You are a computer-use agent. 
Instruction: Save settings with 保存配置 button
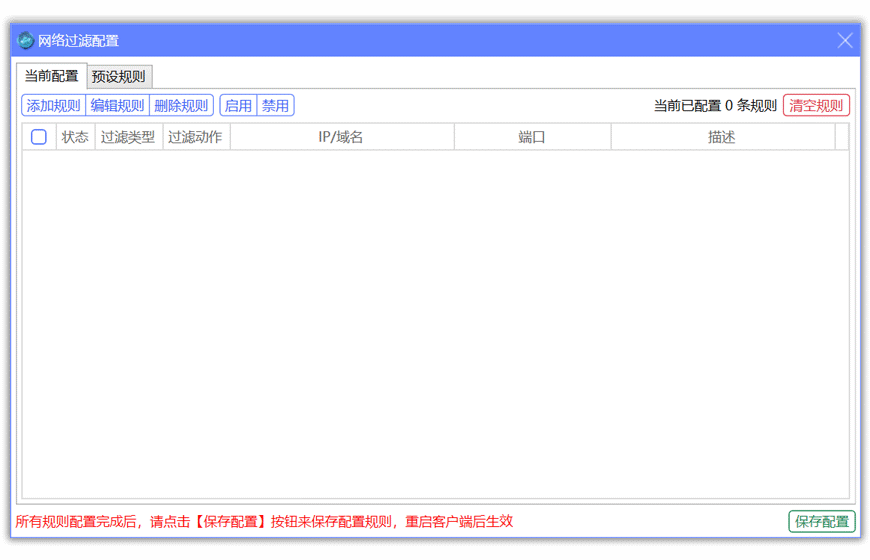click(822, 522)
